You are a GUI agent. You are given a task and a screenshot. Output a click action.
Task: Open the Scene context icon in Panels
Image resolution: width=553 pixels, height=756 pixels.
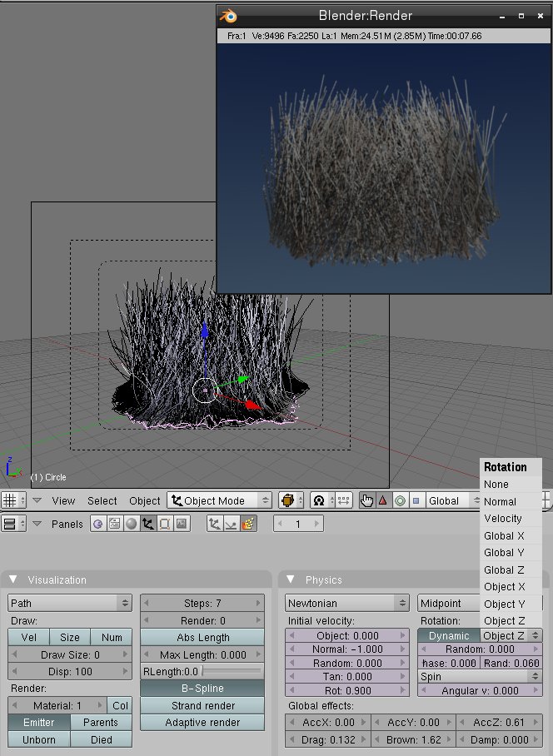coord(182,524)
